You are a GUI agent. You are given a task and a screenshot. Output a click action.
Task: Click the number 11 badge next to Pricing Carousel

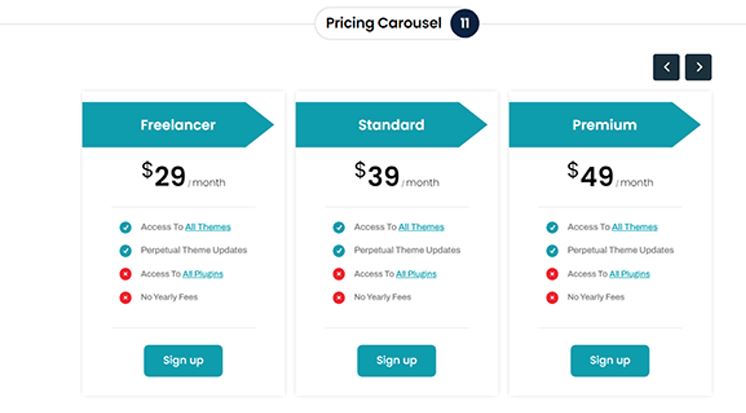click(x=464, y=23)
